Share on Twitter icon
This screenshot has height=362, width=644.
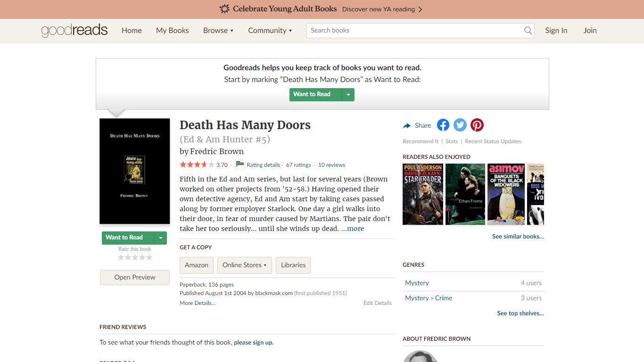pyautogui.click(x=460, y=125)
